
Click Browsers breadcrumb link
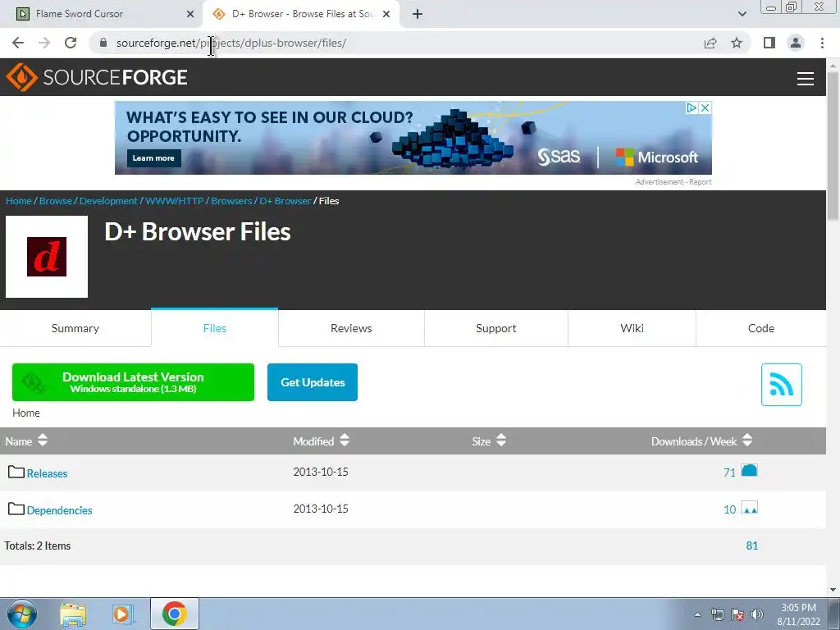(231, 201)
